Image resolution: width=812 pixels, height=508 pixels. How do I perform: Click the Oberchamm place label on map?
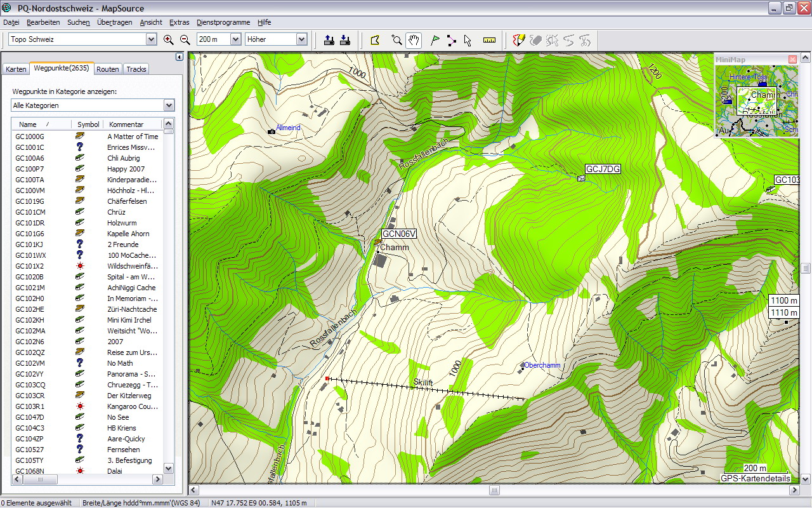tap(542, 365)
